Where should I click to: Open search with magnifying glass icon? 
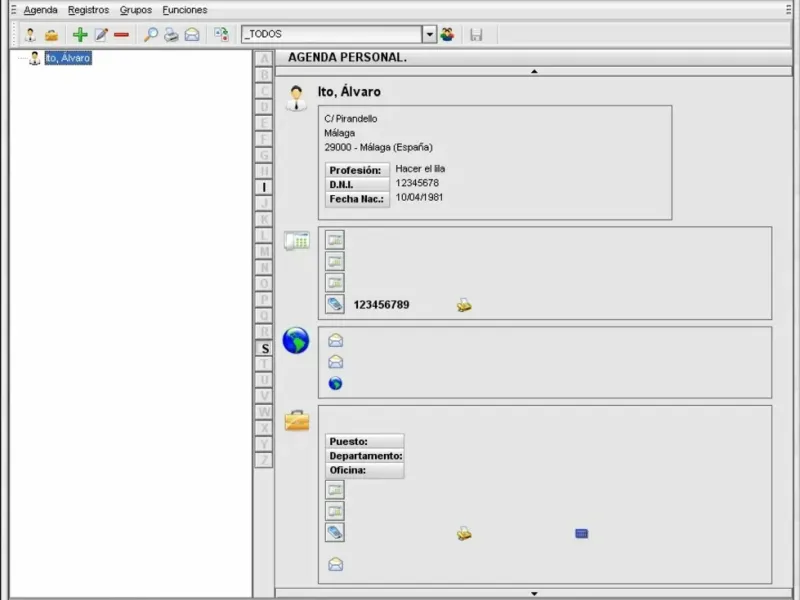click(151, 35)
